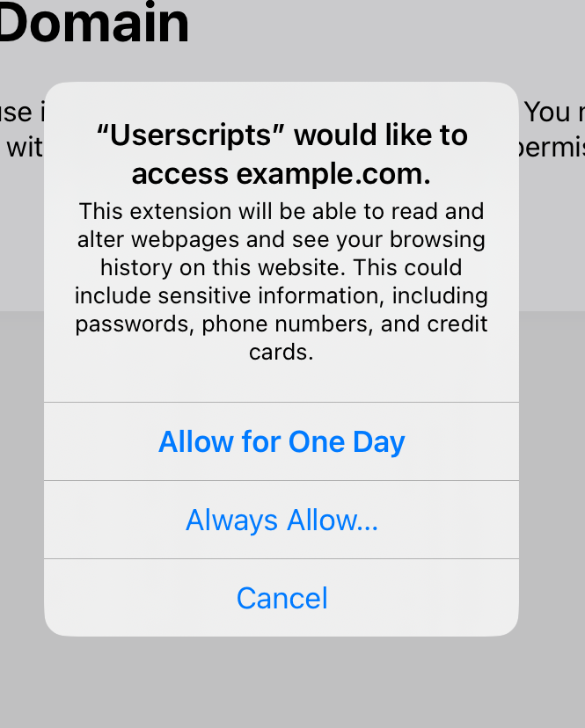
Task: Click the "Domain" heading behind the dialog
Action: click(94, 22)
